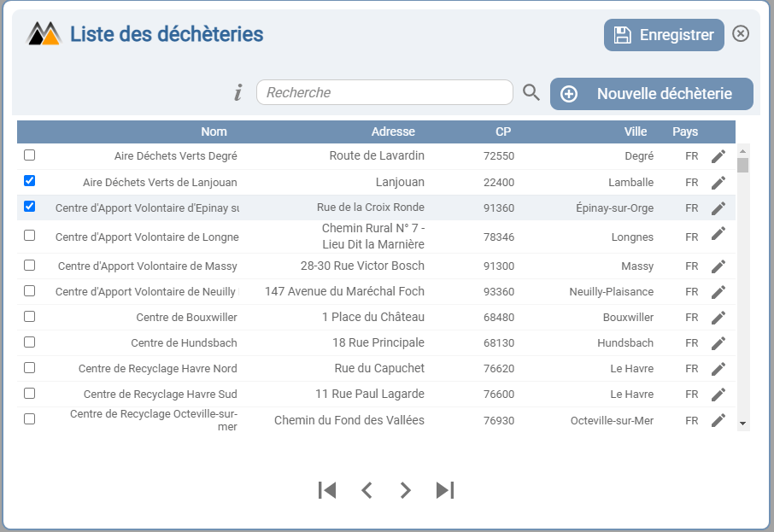
Task: Launch the search with the magnifier icon
Action: 531,92
